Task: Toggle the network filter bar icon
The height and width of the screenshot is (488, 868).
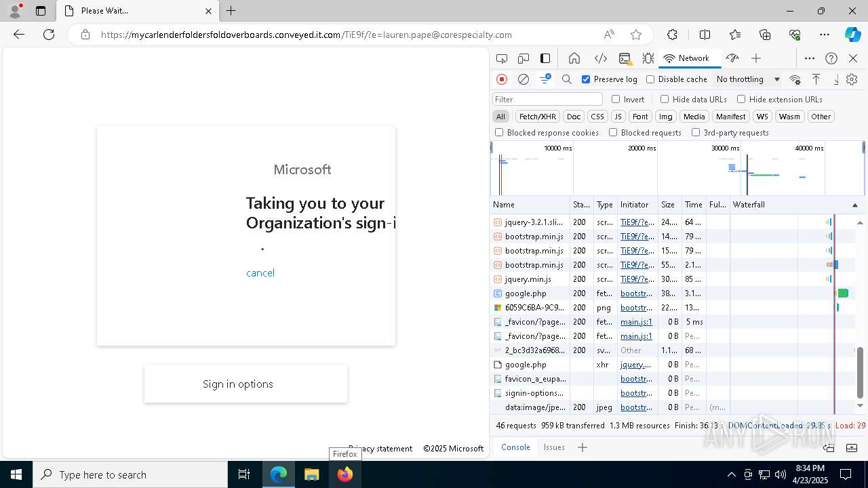Action: [545, 79]
